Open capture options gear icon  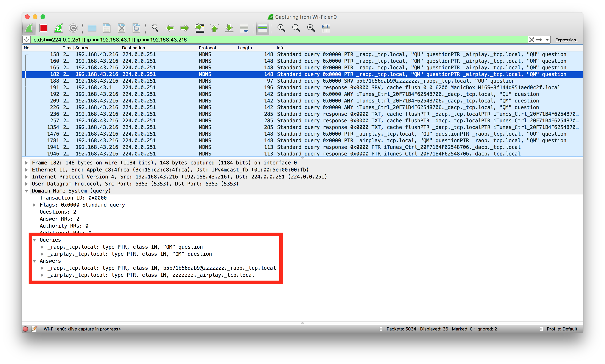click(73, 28)
